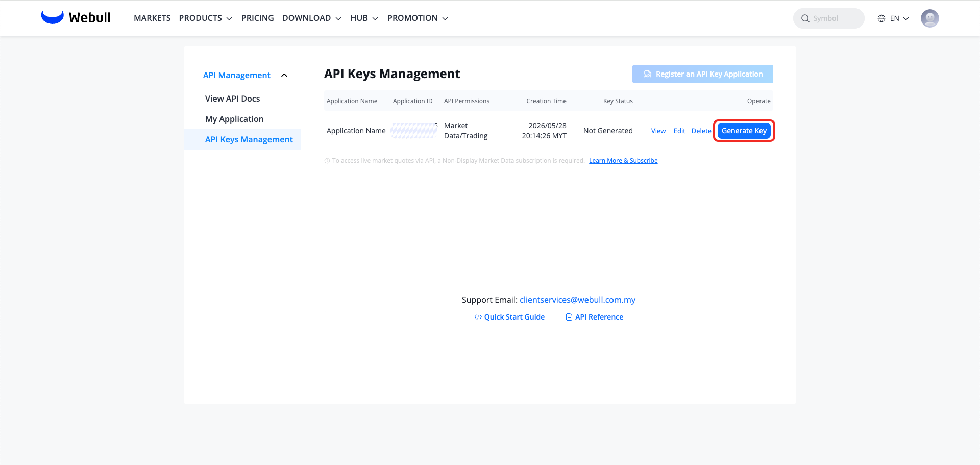The width and height of the screenshot is (980, 465).
Task: Click the API Reference document icon
Action: coord(569,317)
